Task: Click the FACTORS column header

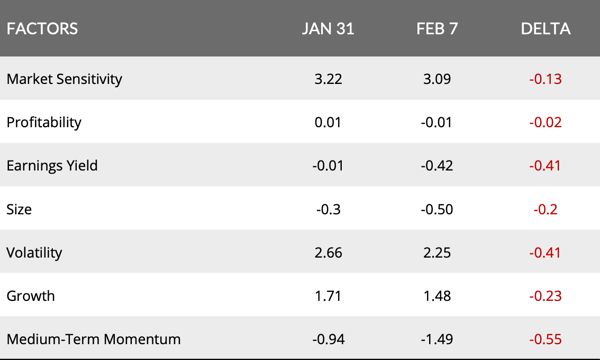Action: [42, 29]
